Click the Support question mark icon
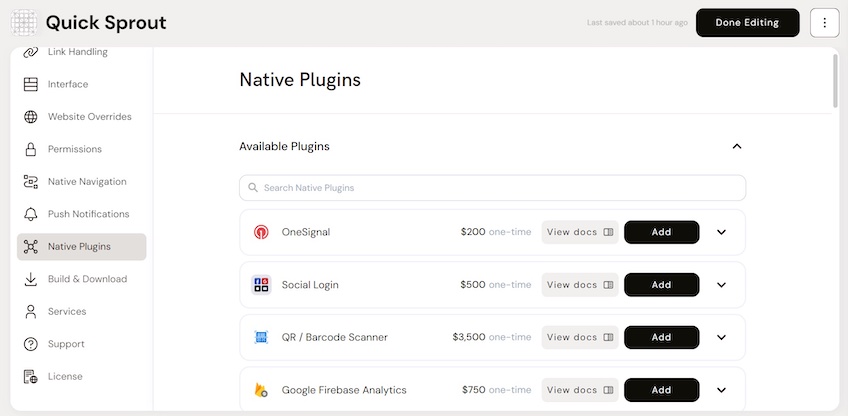 (x=31, y=344)
